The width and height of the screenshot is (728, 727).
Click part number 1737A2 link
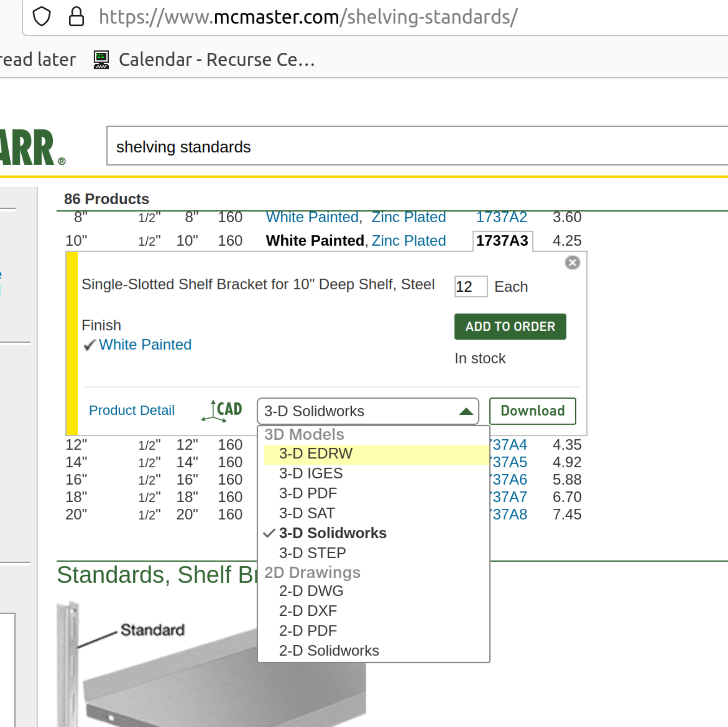coord(502,218)
